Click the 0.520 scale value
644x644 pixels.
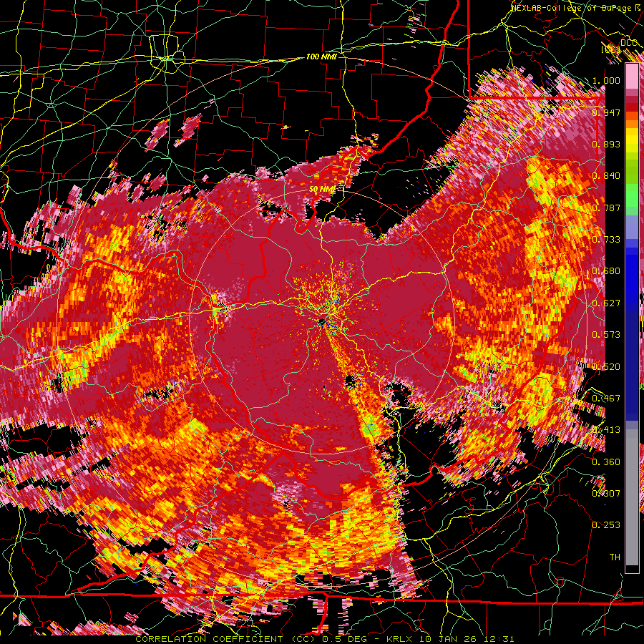[606, 366]
